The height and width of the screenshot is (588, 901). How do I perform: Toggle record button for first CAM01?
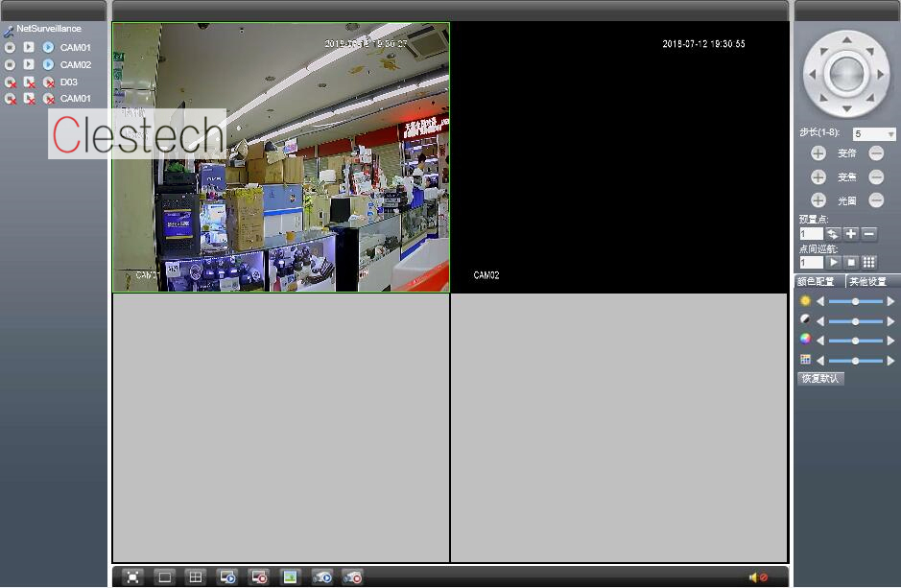click(x=10, y=47)
